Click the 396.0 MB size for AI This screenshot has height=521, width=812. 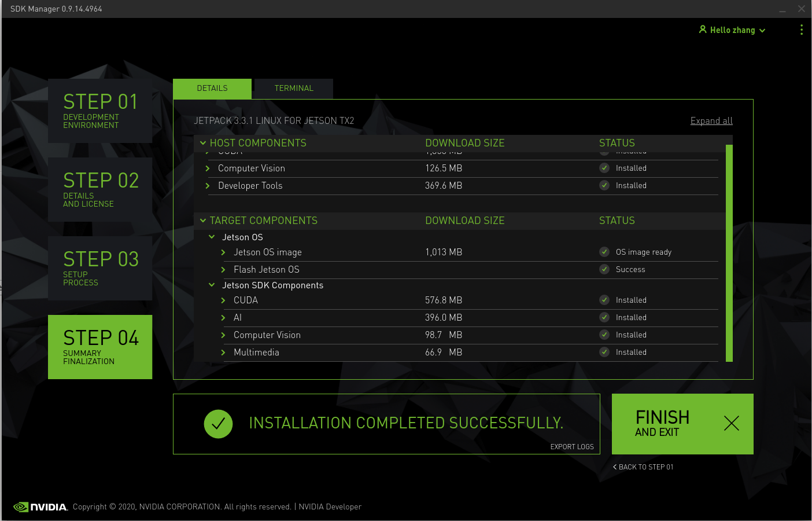point(444,318)
